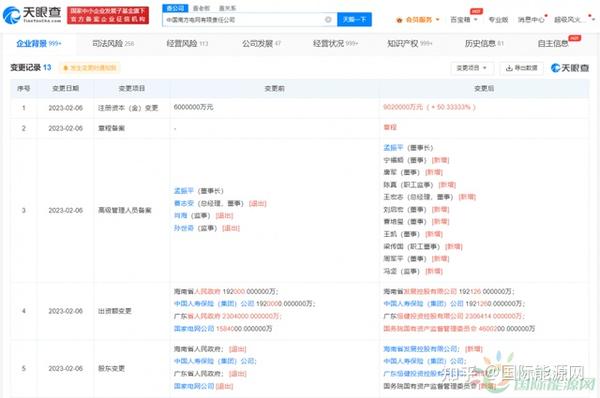Open the 会员服务 dropdown menu
The width and height of the screenshot is (600, 398).
point(418,20)
